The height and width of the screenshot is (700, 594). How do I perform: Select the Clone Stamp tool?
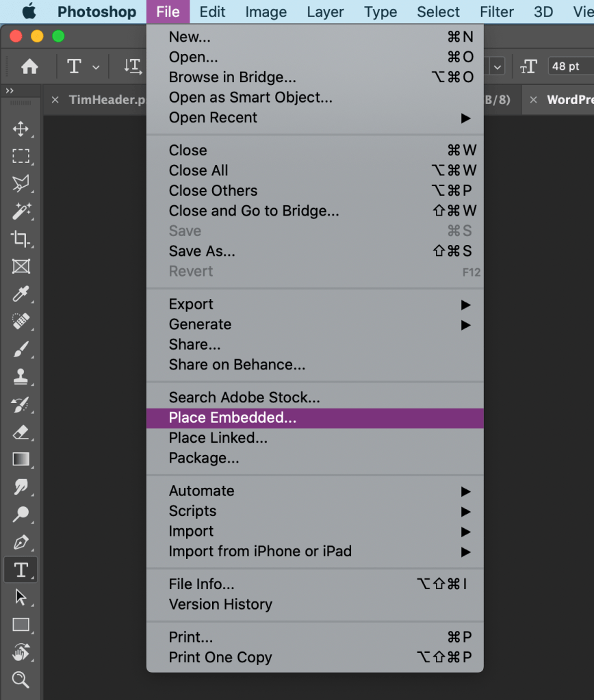tap(21, 376)
